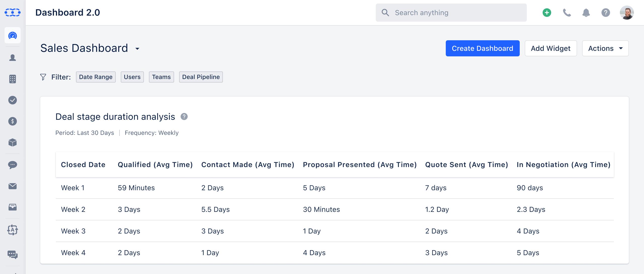This screenshot has width=644, height=274.
Task: Click the In Negotiation (Avg Time) header
Action: click(x=563, y=165)
